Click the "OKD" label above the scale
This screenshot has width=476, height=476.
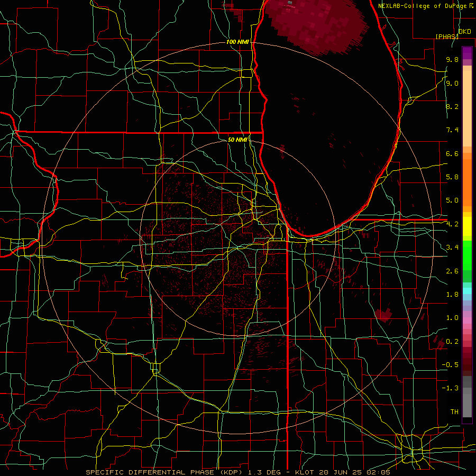pyautogui.click(x=464, y=32)
